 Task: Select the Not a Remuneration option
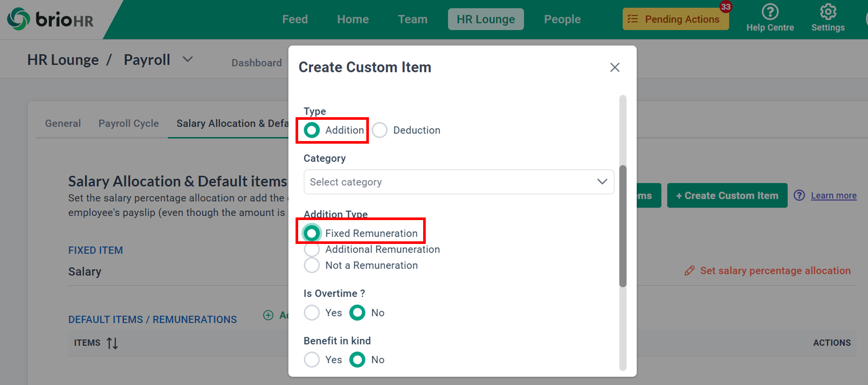click(312, 265)
